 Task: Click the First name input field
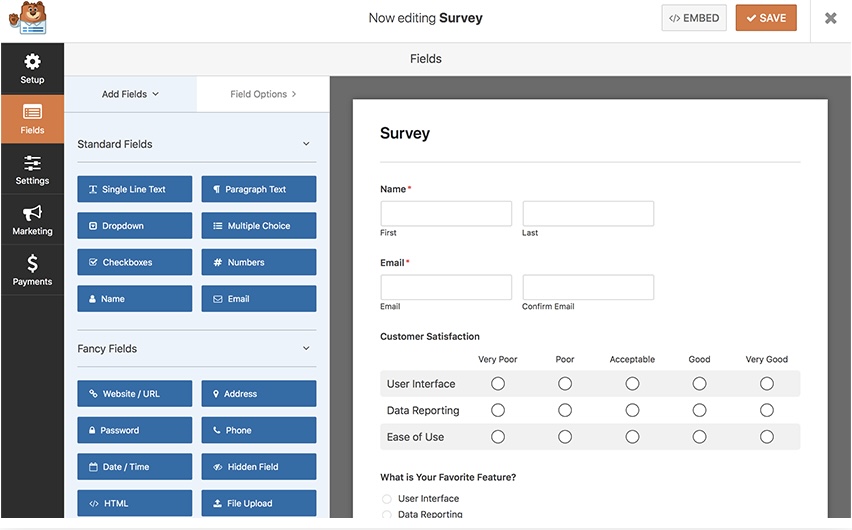click(x=446, y=213)
